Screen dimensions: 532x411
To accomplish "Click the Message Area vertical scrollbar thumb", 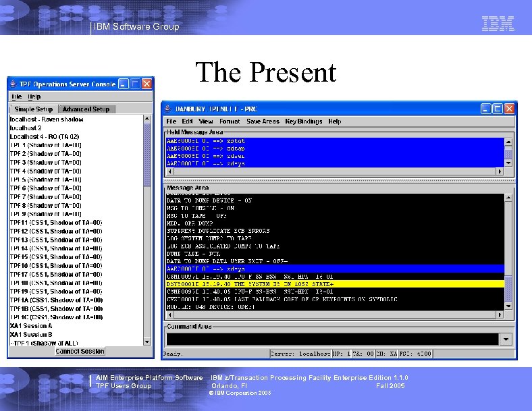I will (508, 289).
